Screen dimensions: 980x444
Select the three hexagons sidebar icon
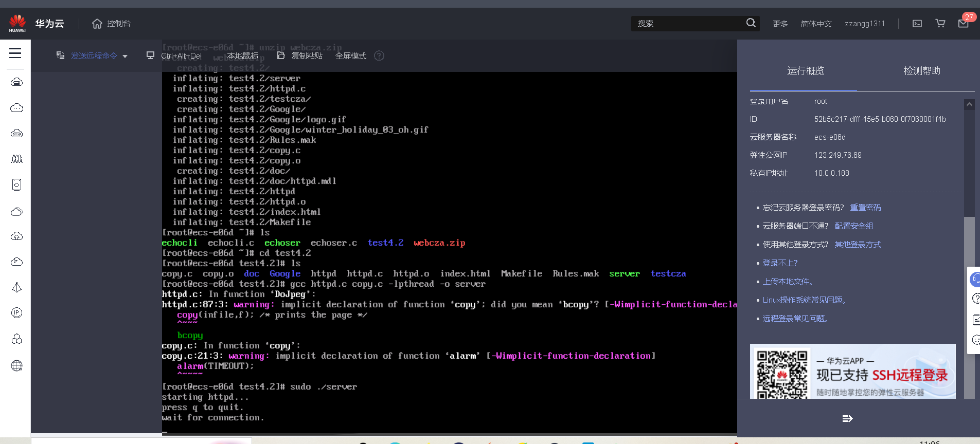click(16, 339)
